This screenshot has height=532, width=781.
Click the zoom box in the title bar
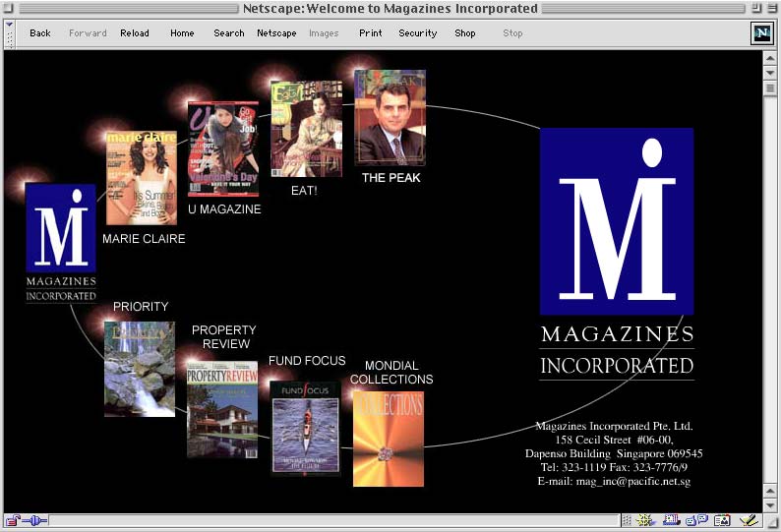click(x=756, y=8)
